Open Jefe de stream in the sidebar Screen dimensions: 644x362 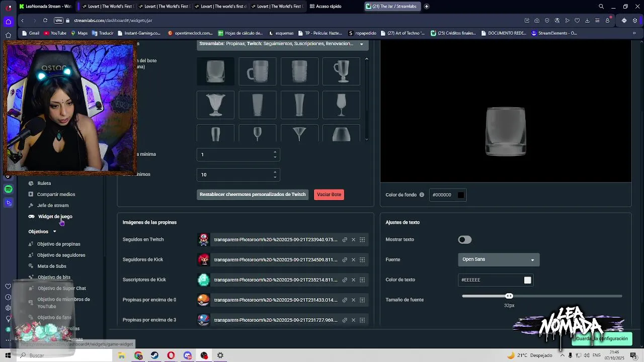tap(53, 206)
